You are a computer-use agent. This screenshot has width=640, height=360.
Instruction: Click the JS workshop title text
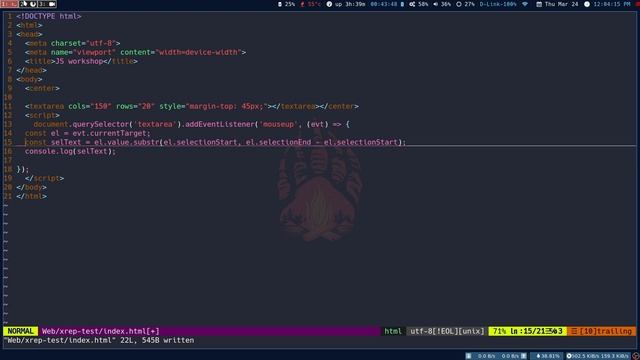(x=79, y=61)
